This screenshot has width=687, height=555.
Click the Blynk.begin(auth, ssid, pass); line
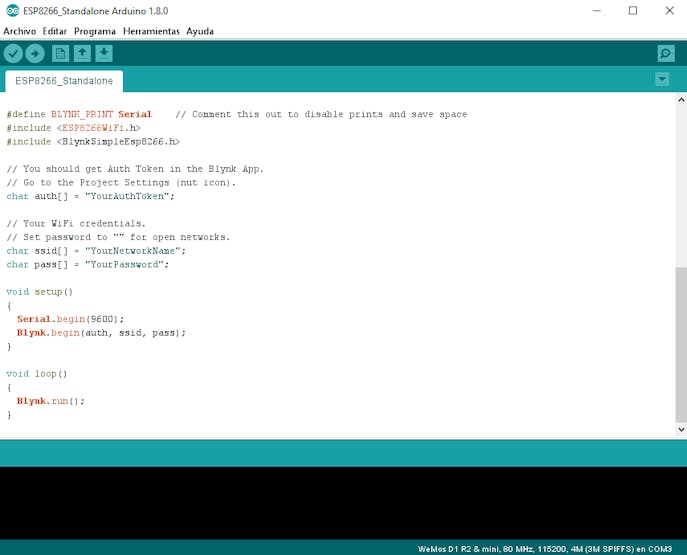[x=101, y=333]
